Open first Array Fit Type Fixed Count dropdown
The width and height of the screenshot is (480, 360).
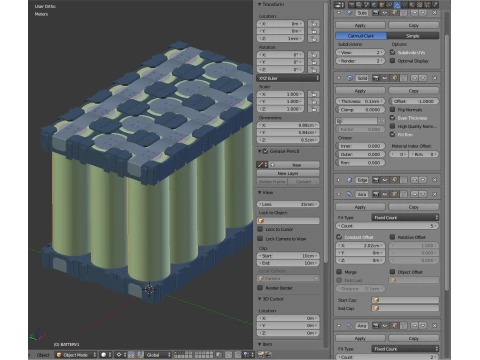point(405,217)
